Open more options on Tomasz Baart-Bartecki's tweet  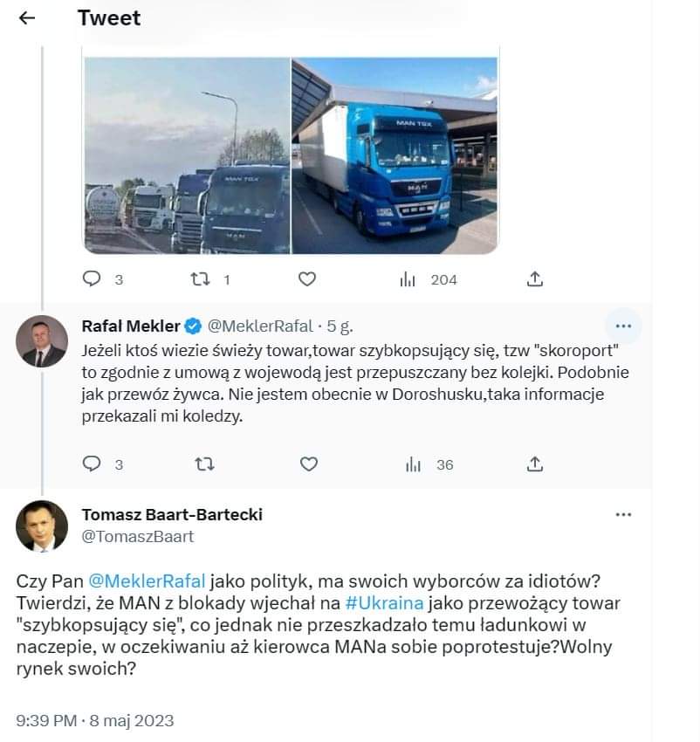point(623,515)
